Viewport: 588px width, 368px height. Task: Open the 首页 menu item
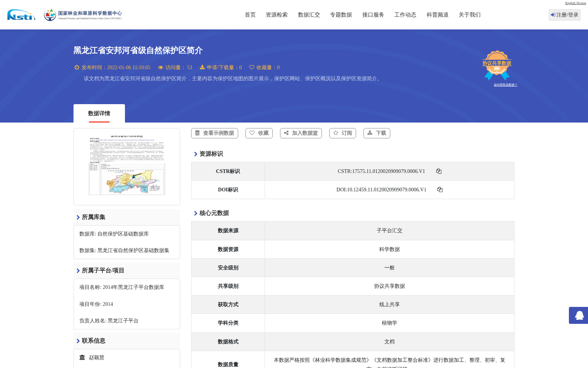click(x=250, y=15)
